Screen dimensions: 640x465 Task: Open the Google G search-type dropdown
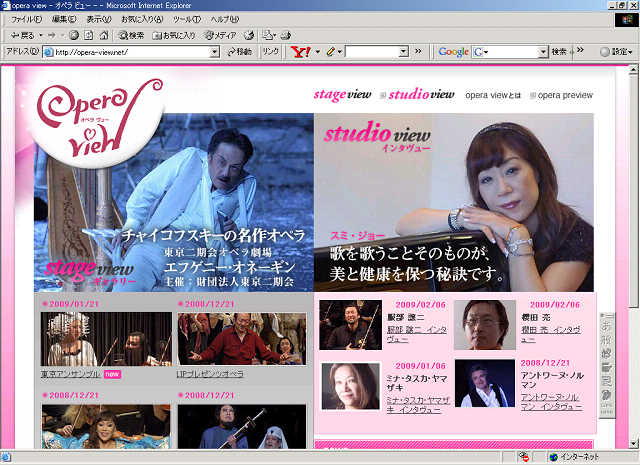[481, 52]
